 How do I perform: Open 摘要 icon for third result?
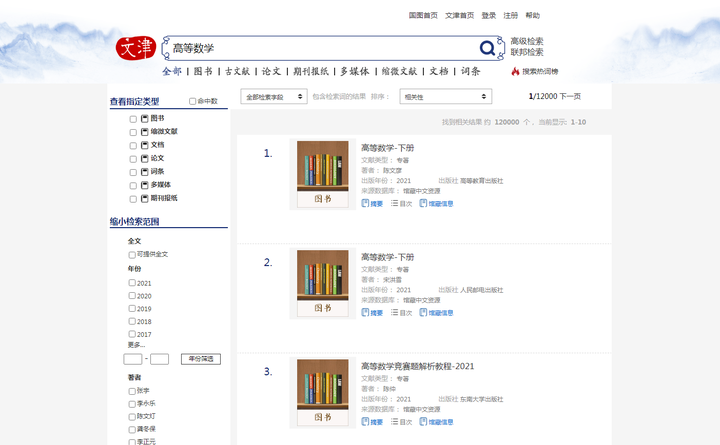point(365,421)
